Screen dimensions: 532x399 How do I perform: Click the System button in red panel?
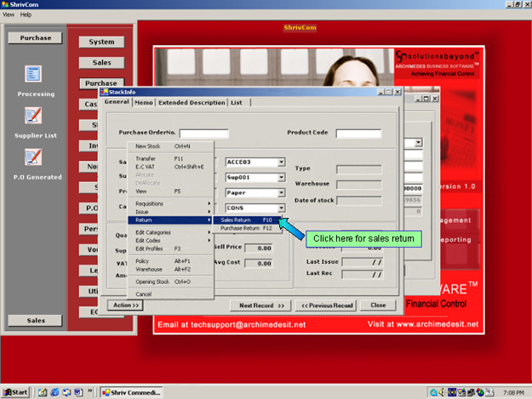coord(101,42)
